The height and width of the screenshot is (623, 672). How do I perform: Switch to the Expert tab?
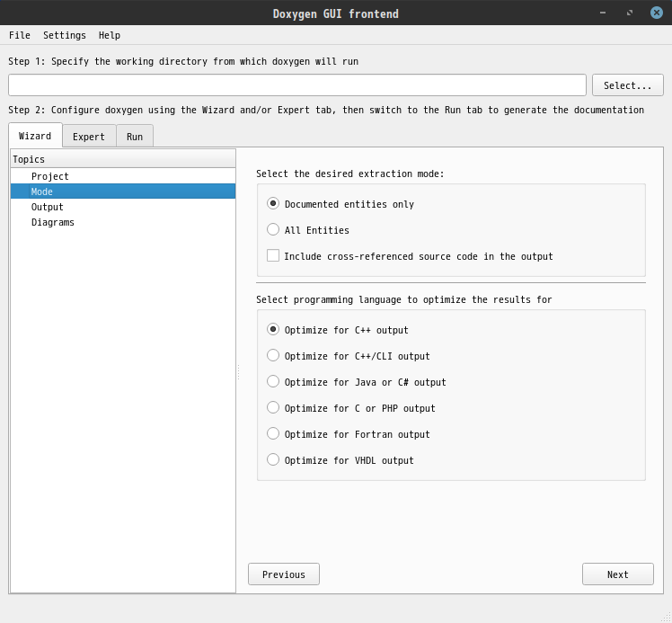(x=89, y=137)
